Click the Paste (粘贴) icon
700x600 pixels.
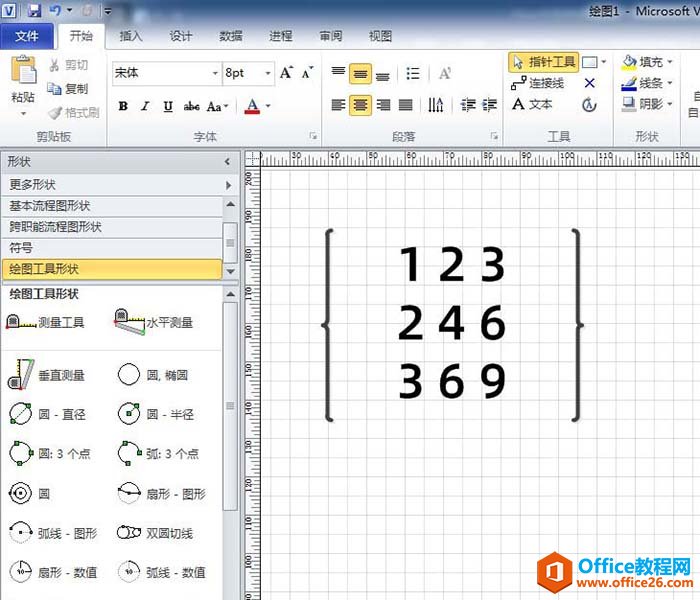coord(22,75)
